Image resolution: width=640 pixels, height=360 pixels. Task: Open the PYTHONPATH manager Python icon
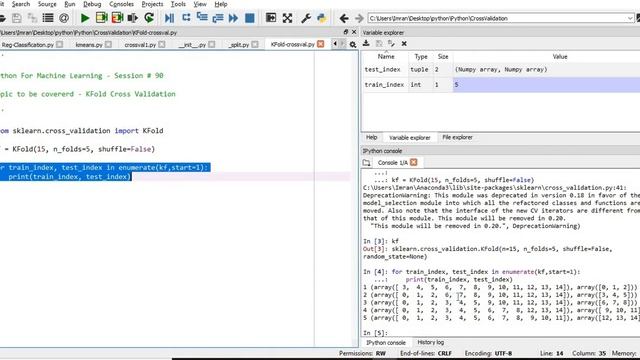tap(322, 18)
